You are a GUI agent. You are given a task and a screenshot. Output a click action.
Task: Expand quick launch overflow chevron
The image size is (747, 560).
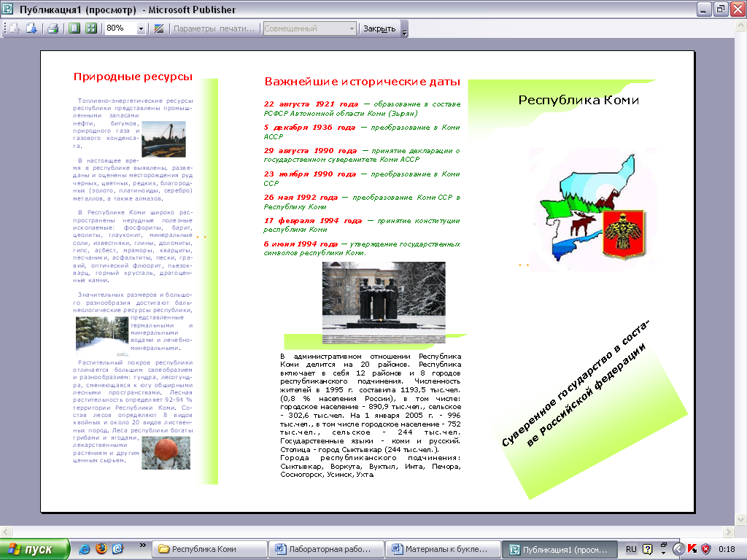point(142,545)
